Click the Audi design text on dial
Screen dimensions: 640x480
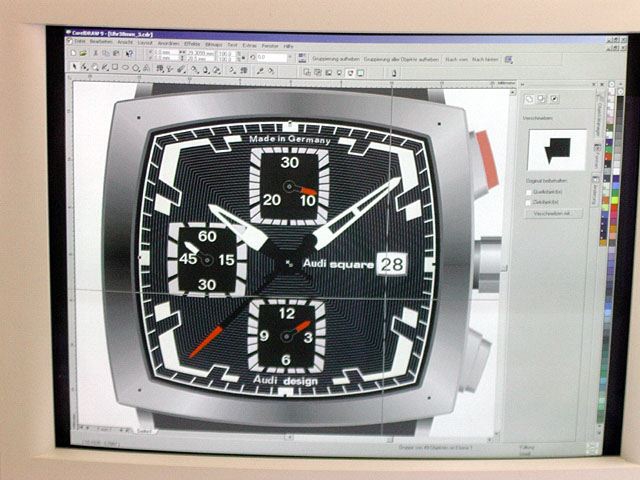click(285, 380)
